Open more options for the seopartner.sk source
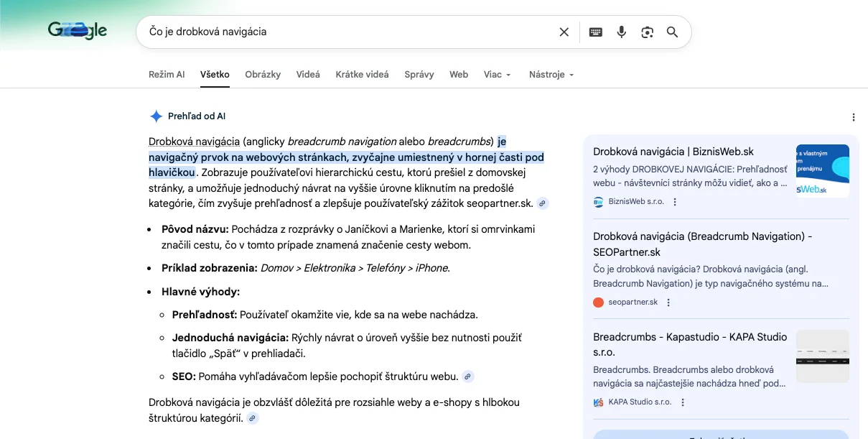Image resolution: width=868 pixels, height=439 pixels. (x=668, y=302)
